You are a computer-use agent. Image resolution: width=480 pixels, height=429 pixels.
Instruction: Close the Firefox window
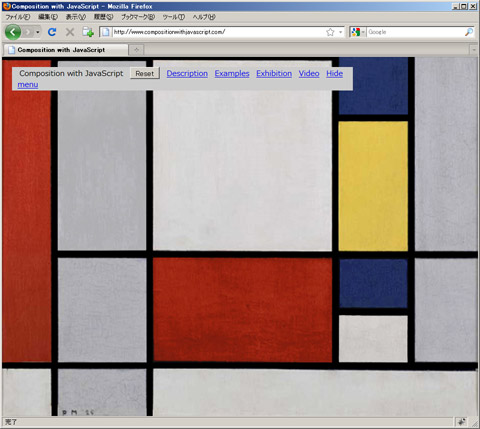pos(473,6)
